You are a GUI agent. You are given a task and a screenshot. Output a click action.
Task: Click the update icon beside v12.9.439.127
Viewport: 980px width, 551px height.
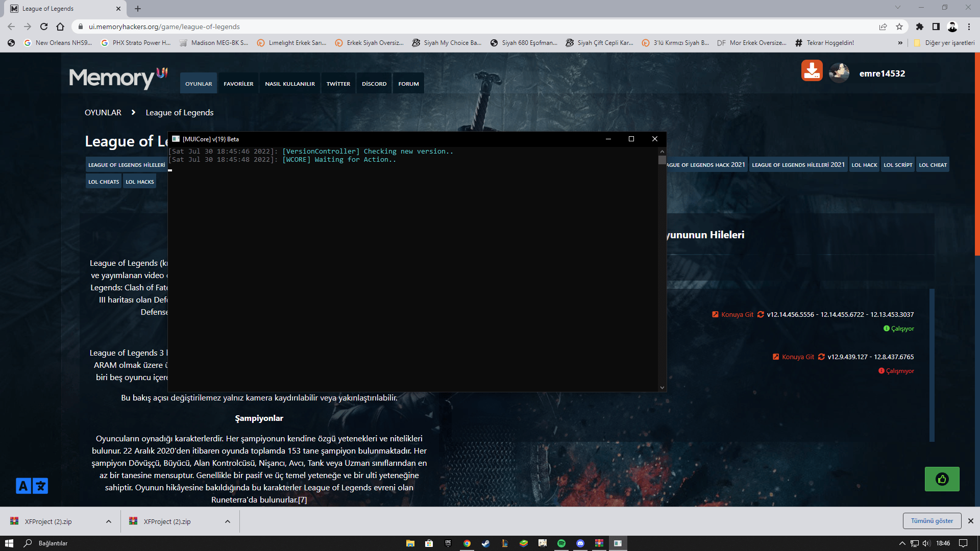pyautogui.click(x=821, y=357)
